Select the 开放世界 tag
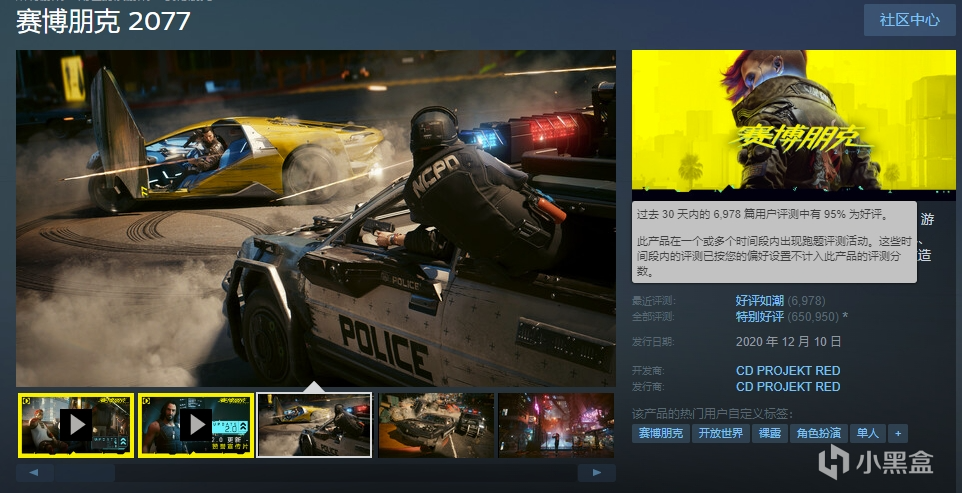 pyautogui.click(x=721, y=433)
